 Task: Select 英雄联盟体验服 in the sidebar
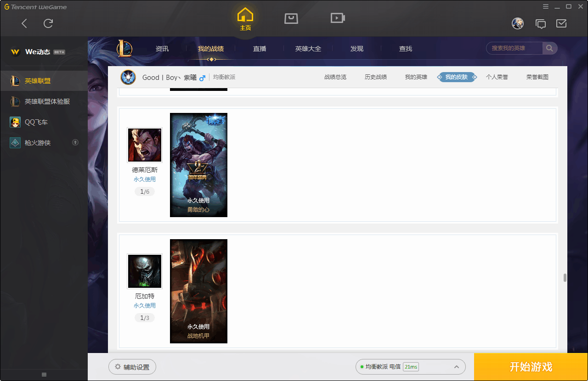coord(44,101)
